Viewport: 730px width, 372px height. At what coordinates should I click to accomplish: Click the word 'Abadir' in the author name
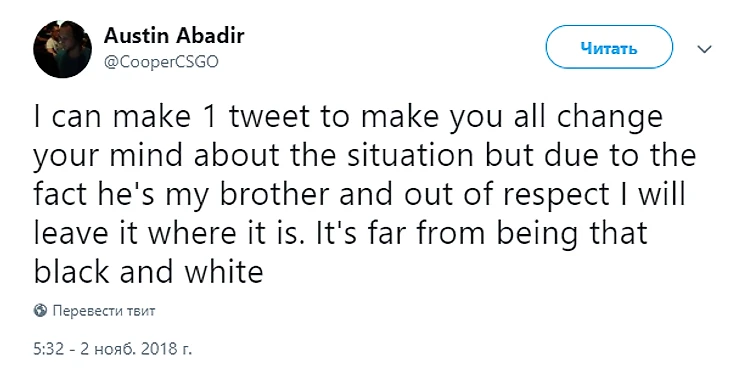[x=209, y=35]
